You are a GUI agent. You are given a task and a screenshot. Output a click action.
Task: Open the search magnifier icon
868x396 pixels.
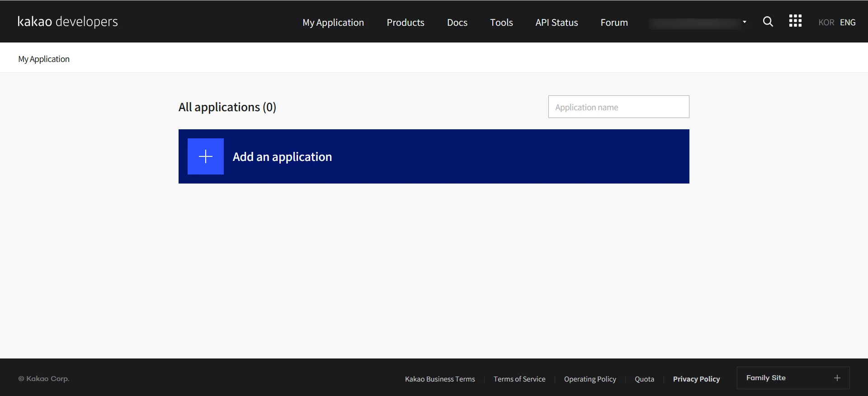pyautogui.click(x=768, y=22)
